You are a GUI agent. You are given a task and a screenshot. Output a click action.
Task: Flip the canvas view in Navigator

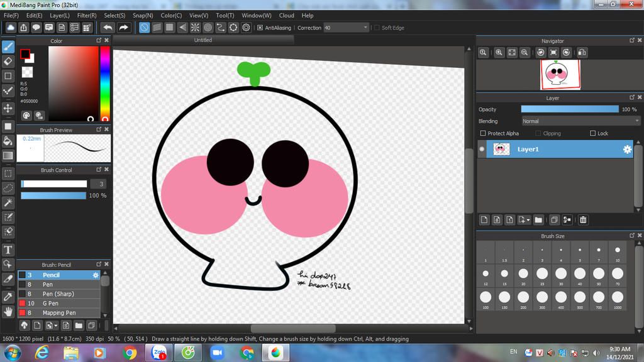point(582,53)
